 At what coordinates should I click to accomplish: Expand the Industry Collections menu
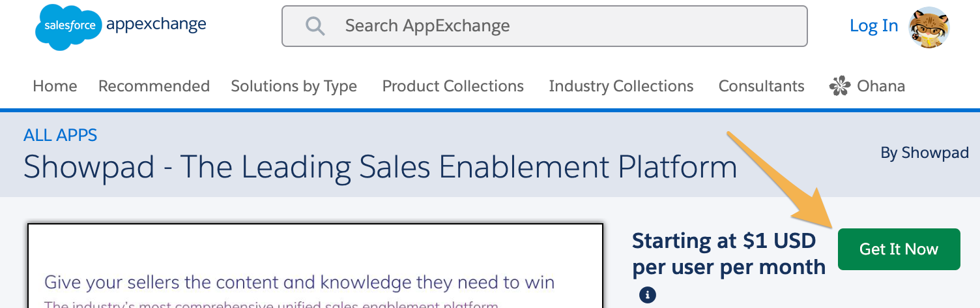[x=621, y=86]
